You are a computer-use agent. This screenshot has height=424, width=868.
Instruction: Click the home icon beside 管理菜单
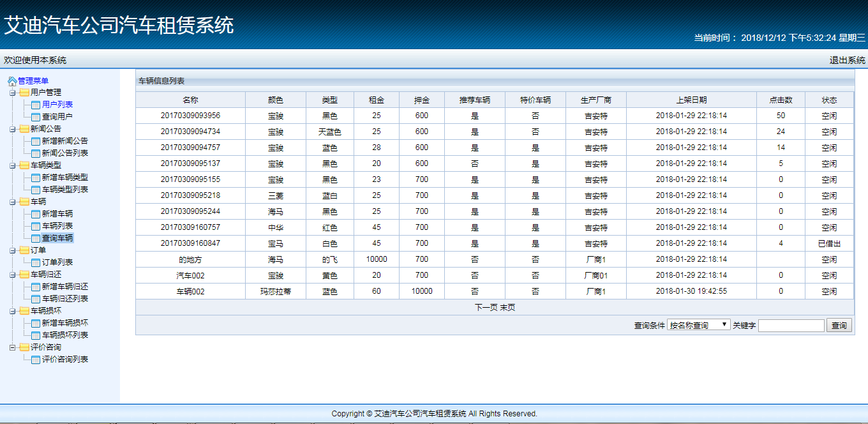pyautogui.click(x=12, y=81)
